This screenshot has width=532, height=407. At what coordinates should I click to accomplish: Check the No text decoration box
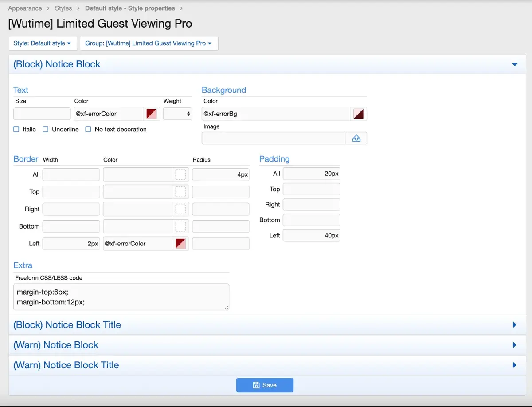pos(88,130)
